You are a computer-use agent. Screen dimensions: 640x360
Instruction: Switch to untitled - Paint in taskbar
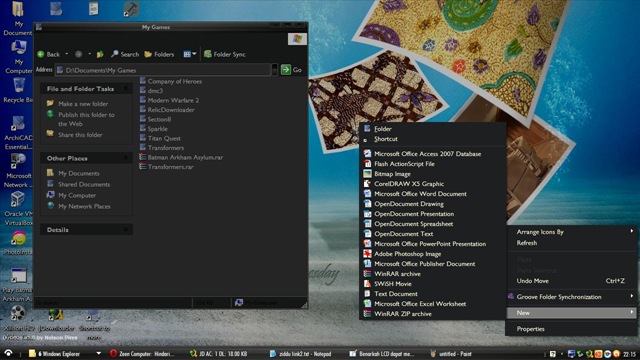[451, 353]
